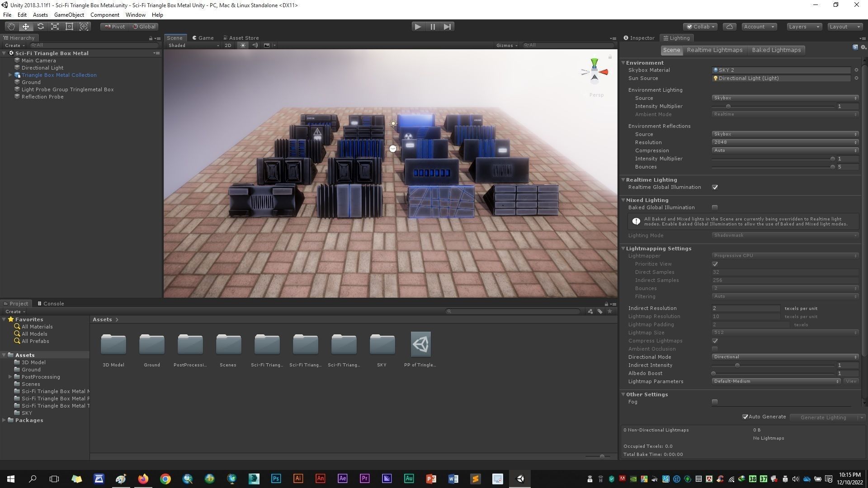Uncheck Auto Generate lighting
The height and width of the screenshot is (488, 868).
tap(745, 417)
